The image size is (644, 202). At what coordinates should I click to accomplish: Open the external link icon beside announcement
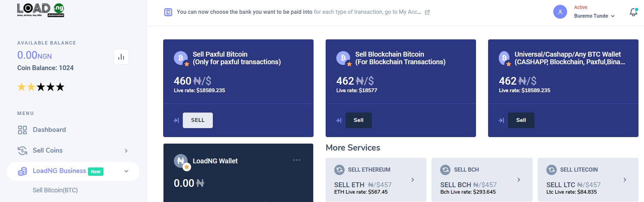[427, 12]
